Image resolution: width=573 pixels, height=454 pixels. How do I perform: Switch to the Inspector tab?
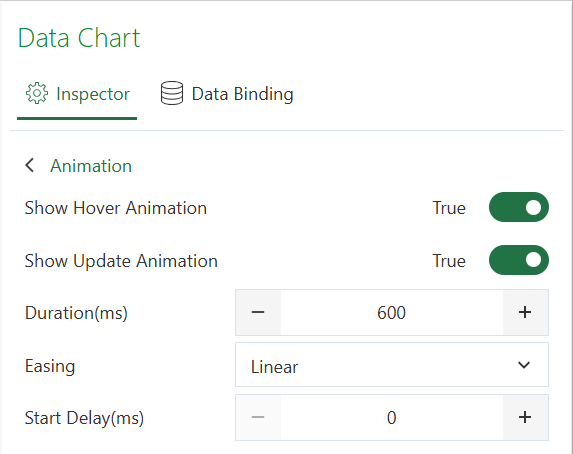tap(77, 94)
